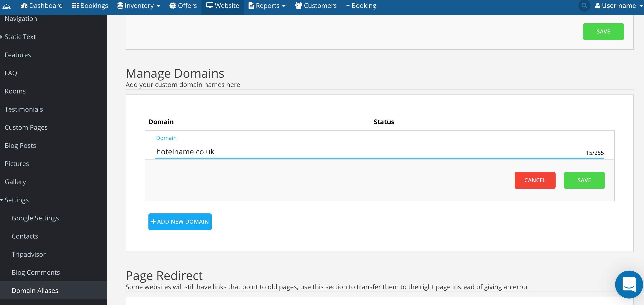Click ADD NEW DOMAIN button

click(x=180, y=222)
